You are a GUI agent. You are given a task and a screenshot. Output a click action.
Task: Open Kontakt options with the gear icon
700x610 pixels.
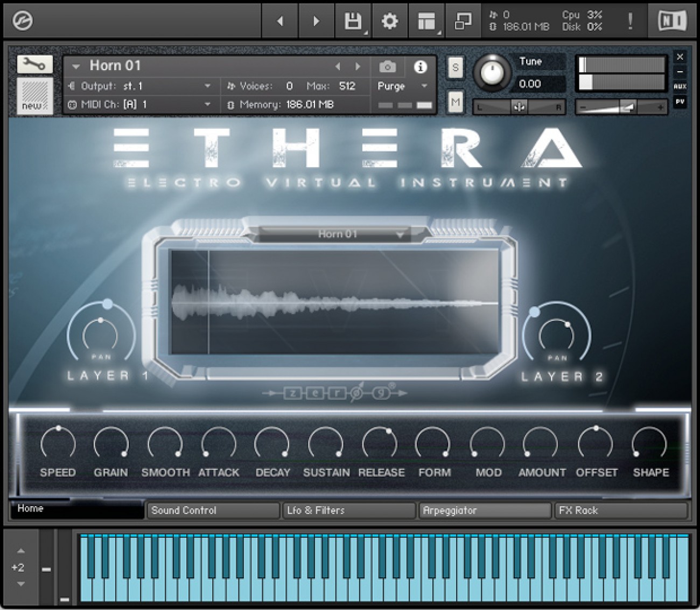[x=389, y=20]
